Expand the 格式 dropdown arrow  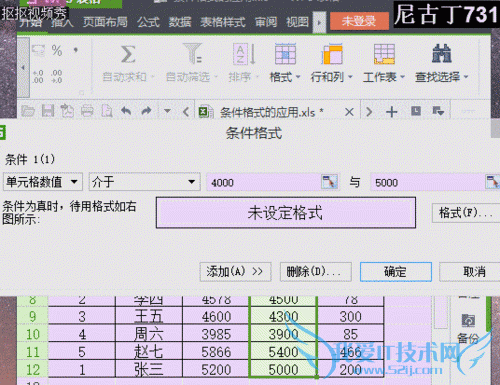coord(298,77)
